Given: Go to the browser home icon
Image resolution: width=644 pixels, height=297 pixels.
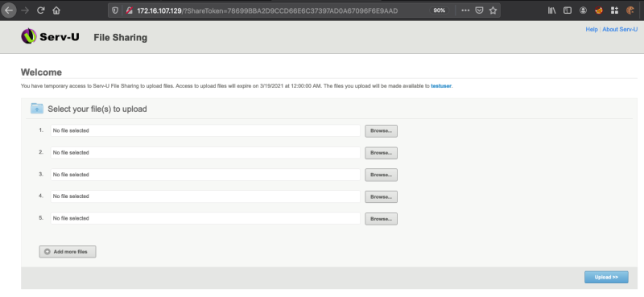Looking at the screenshot, I should click(x=56, y=10).
